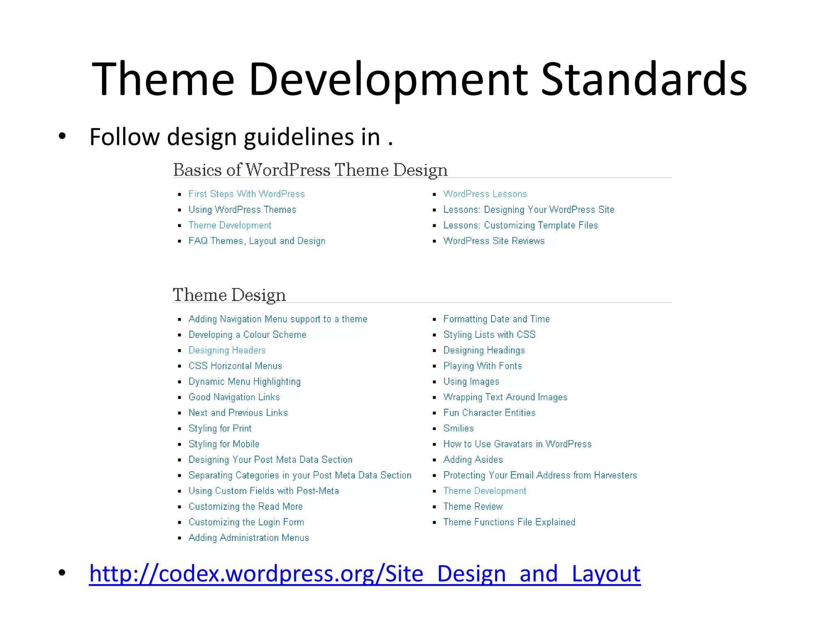Open the Styling Lists with CSS link

click(489, 335)
